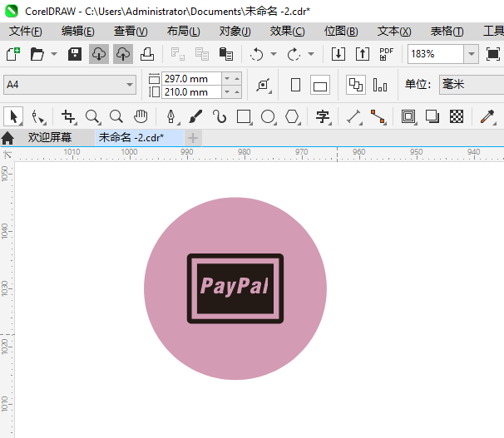Select the Crop tool
Image resolution: width=504 pixels, height=438 pixels.
[x=68, y=116]
